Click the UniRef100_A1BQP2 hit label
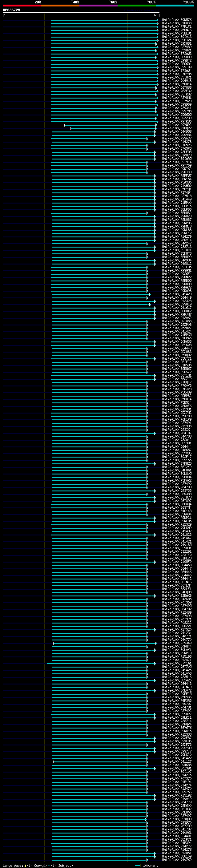Image resolution: width=197 pixels, height=868 pixels. (x=177, y=128)
